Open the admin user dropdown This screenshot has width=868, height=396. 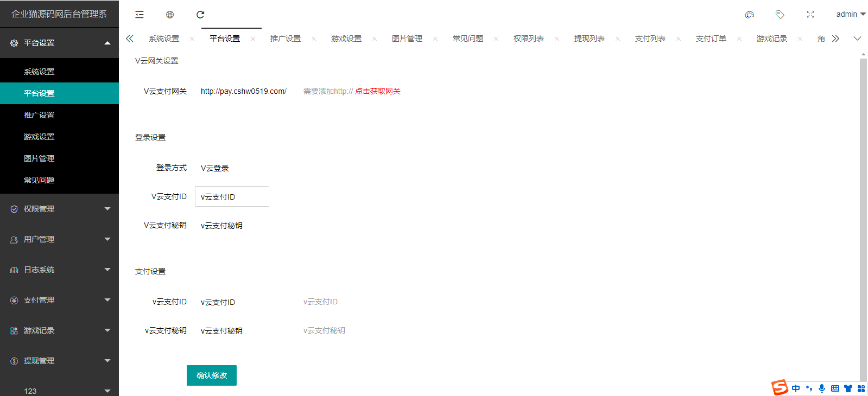tap(850, 15)
